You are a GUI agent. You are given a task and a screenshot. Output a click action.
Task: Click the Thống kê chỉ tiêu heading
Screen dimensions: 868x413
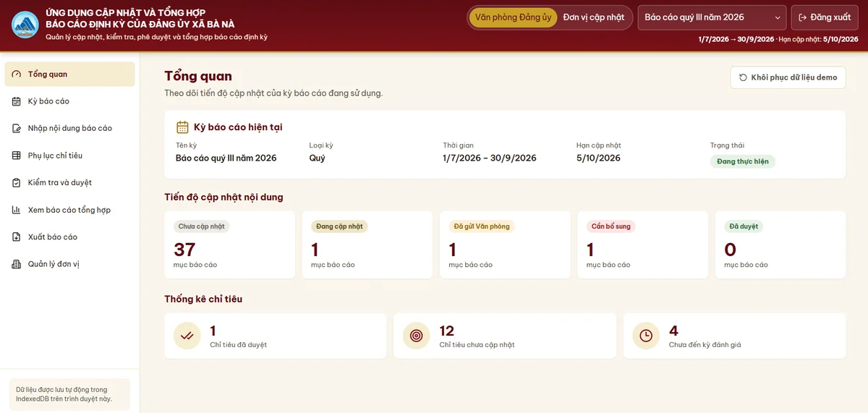[x=203, y=299]
